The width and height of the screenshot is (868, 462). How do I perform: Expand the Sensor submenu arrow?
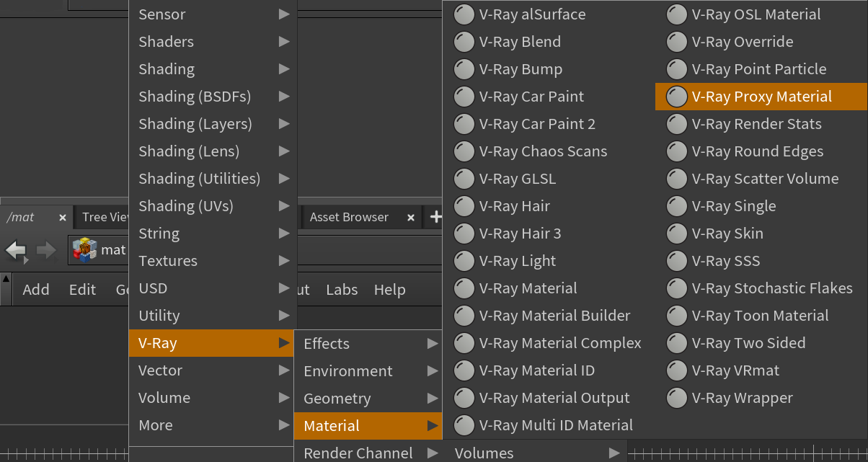click(x=284, y=14)
